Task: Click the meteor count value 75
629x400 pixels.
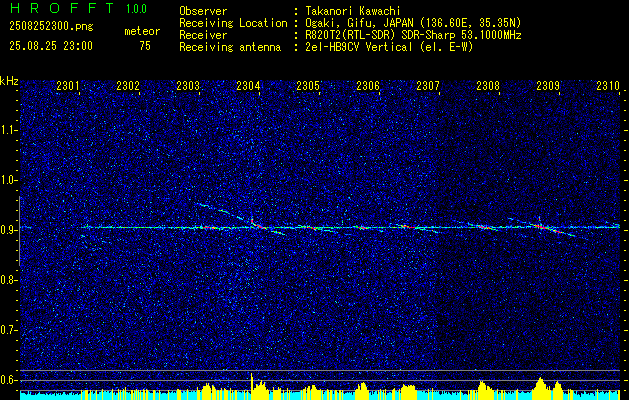Action: coord(145,46)
